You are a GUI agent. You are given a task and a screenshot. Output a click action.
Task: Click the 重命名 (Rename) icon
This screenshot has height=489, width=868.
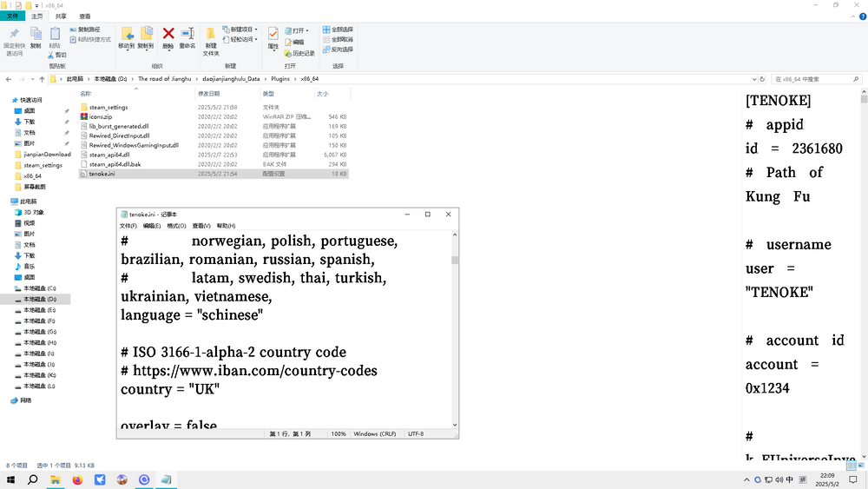(x=187, y=35)
